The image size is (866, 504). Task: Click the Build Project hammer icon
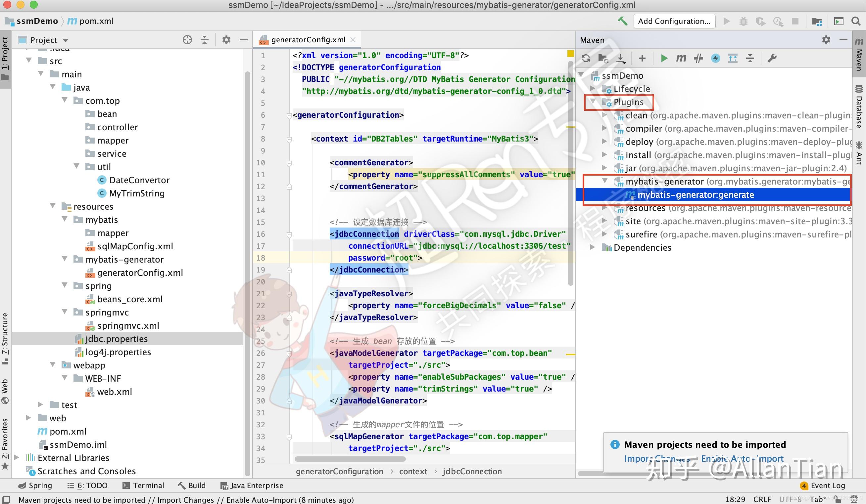(622, 21)
